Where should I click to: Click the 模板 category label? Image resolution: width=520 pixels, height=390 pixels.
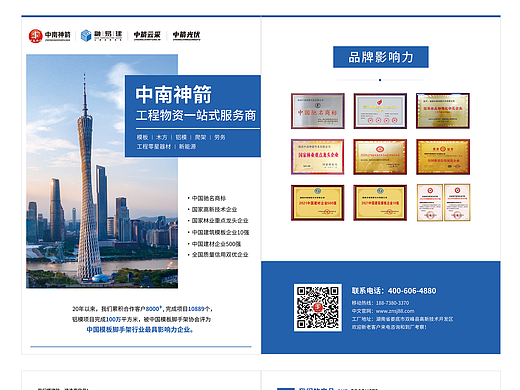click(142, 137)
